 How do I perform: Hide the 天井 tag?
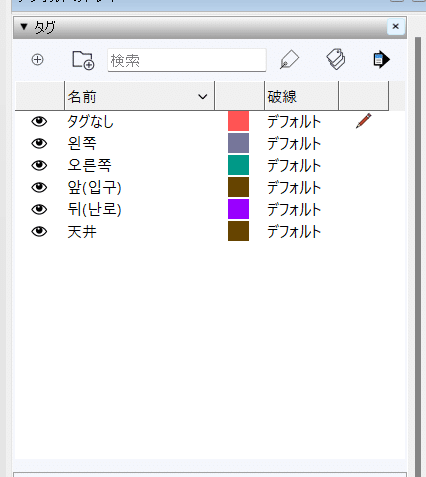coord(39,231)
